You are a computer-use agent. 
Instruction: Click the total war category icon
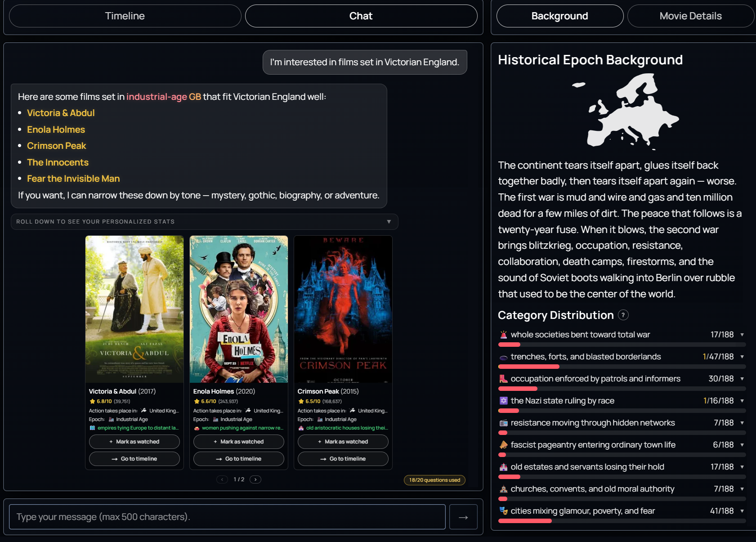pos(504,335)
